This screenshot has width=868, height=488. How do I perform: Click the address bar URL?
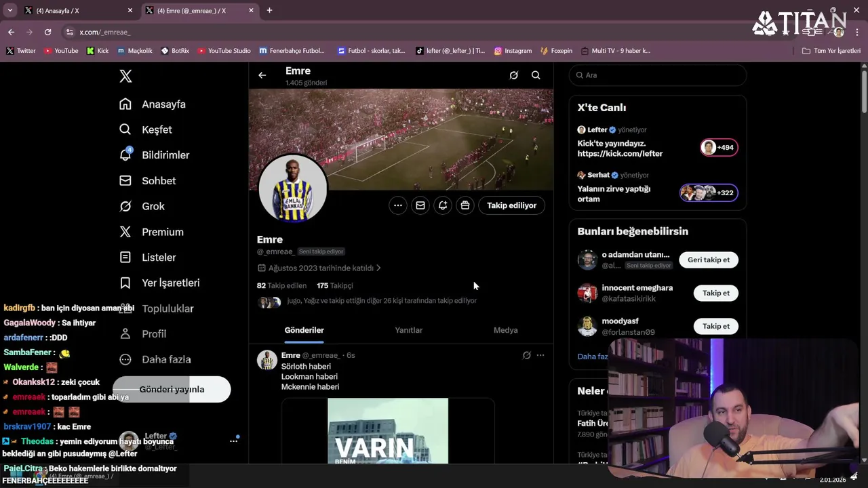(x=104, y=32)
